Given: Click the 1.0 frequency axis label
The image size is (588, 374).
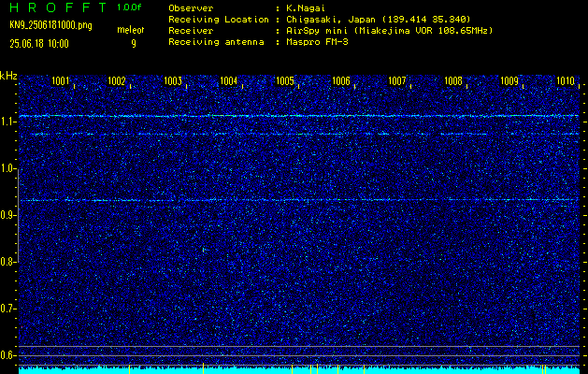Looking at the screenshot, I should pyautogui.click(x=7, y=168).
